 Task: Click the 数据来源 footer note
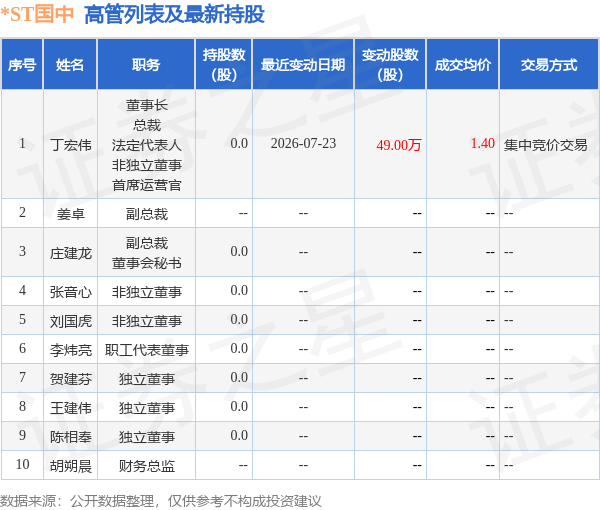(161, 501)
